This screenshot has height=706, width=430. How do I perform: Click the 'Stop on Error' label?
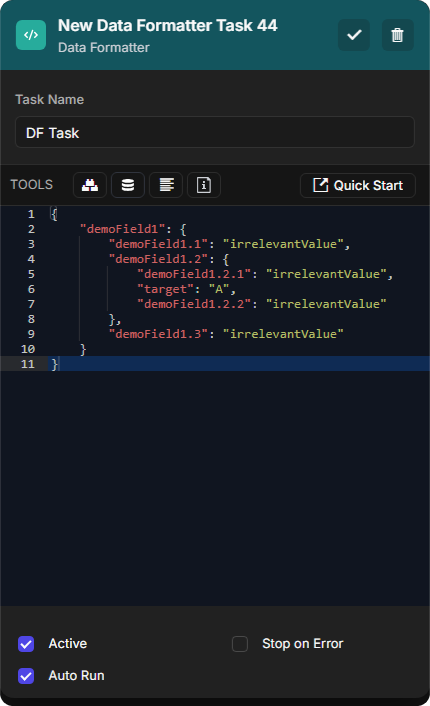click(303, 644)
